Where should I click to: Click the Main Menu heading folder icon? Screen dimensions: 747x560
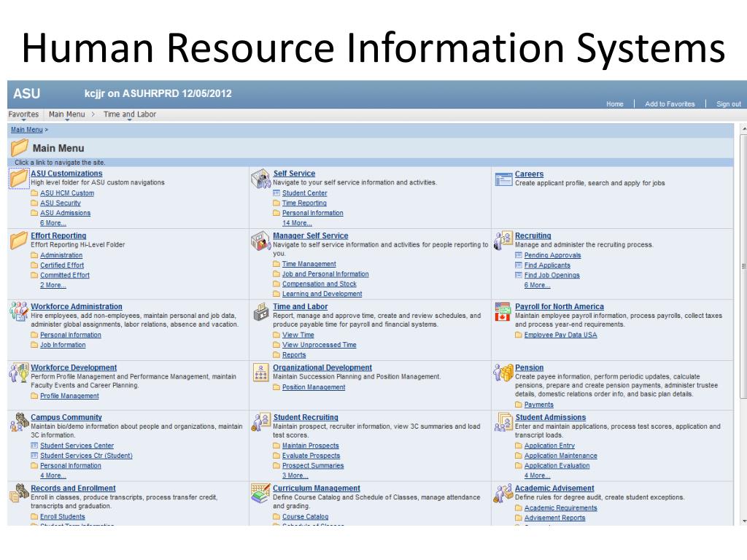(20, 147)
